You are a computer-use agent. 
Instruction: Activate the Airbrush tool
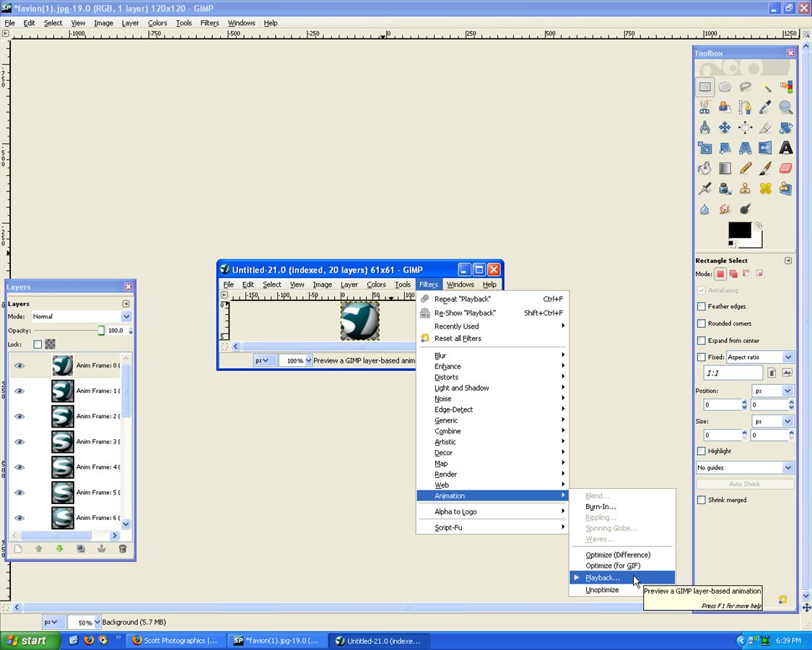click(704, 188)
